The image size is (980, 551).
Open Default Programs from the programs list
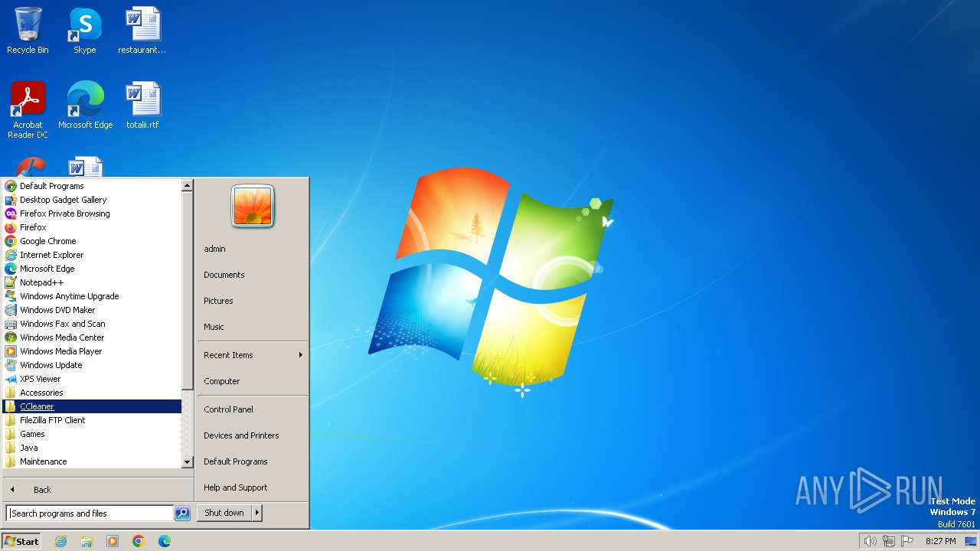(92, 186)
